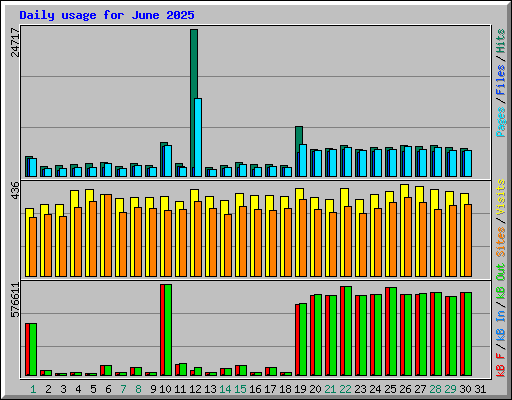The image size is (512, 400).
Task: Click the blue "Files" legend label
Action: (x=501, y=79)
